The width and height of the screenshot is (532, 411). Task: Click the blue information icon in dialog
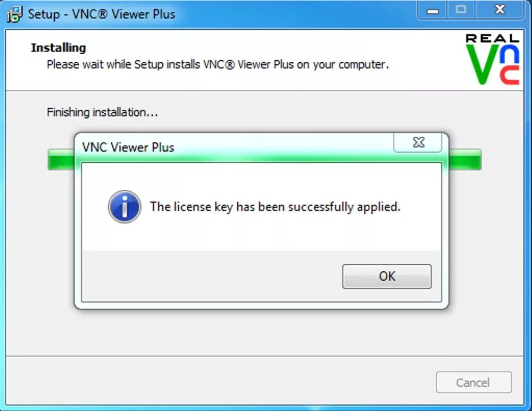coord(124,206)
